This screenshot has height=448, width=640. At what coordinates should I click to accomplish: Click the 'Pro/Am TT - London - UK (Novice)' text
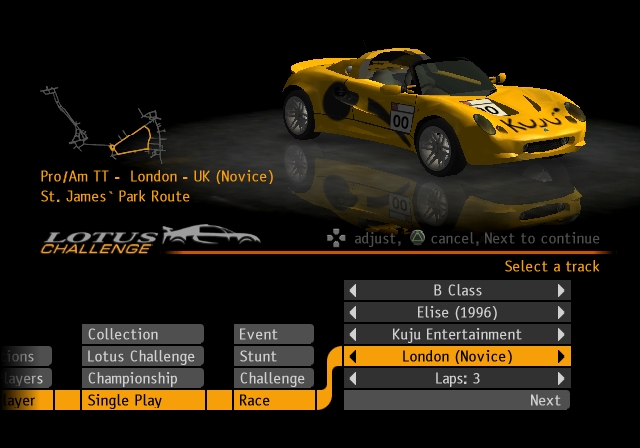157,177
